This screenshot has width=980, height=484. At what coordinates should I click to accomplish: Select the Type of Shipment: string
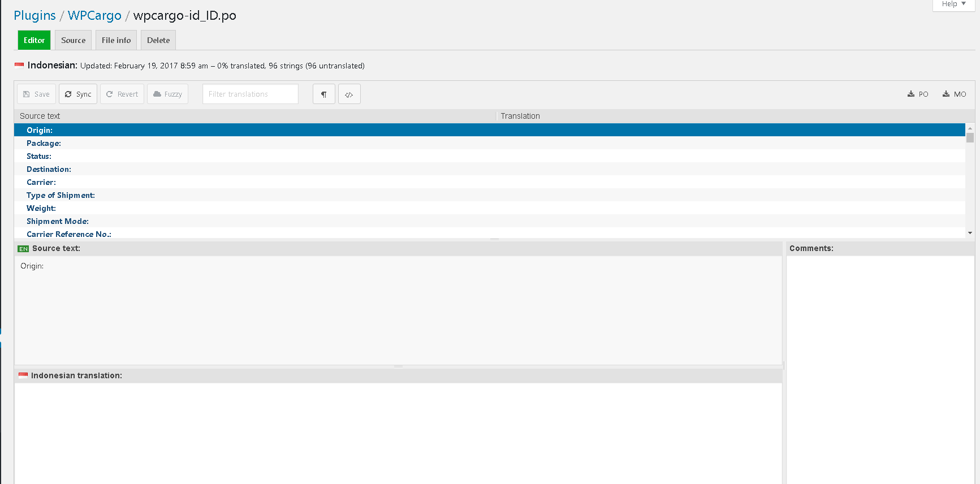(61, 195)
